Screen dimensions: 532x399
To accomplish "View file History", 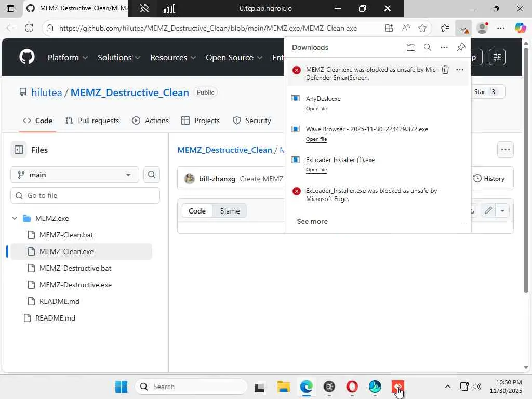I will [489, 179].
